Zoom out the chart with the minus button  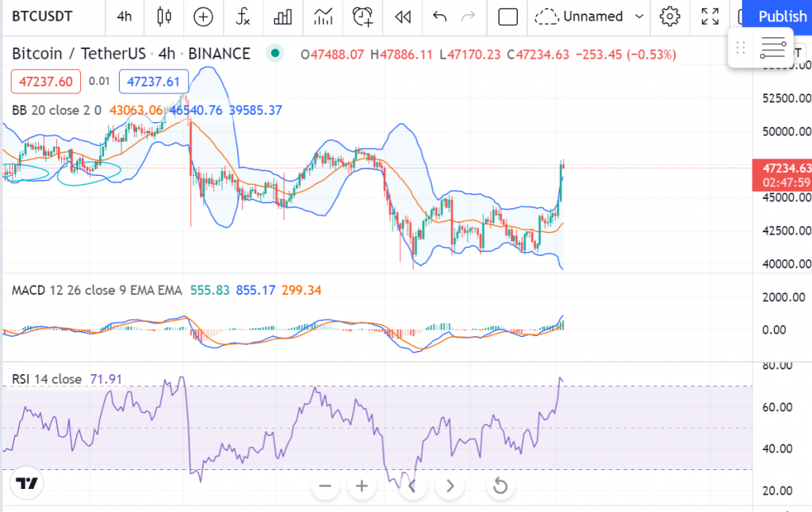click(x=325, y=486)
